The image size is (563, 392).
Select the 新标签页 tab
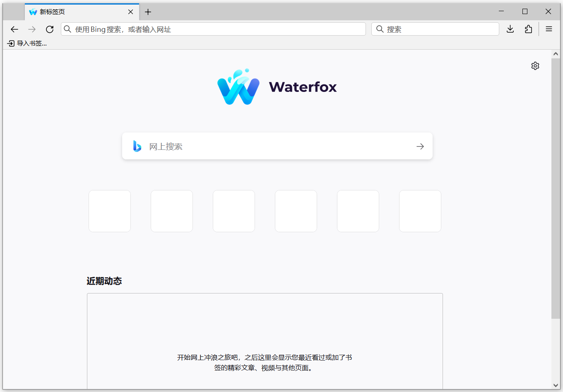[82, 12]
